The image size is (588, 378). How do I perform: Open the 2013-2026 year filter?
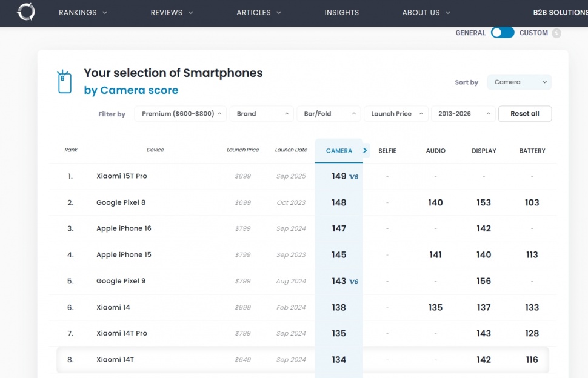(x=463, y=114)
